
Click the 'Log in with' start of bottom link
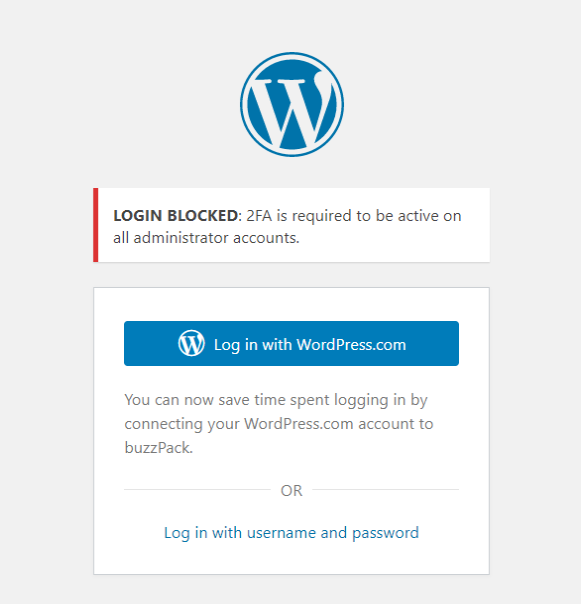203,533
